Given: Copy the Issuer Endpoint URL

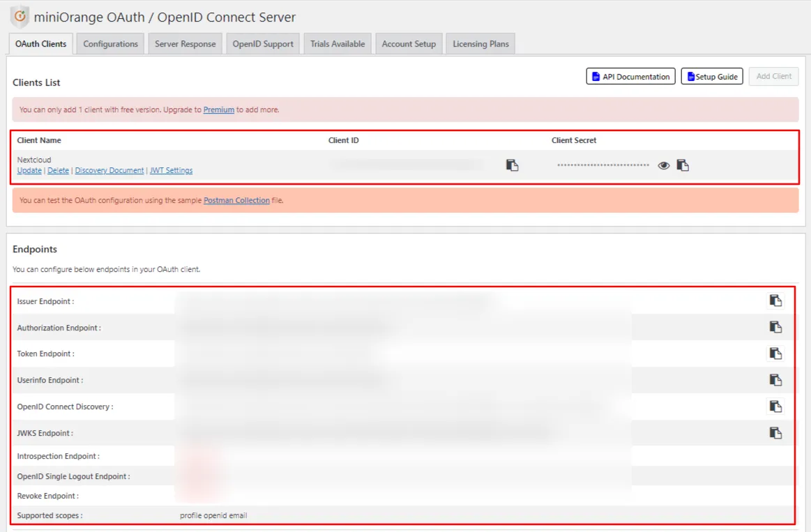Looking at the screenshot, I should coord(775,301).
